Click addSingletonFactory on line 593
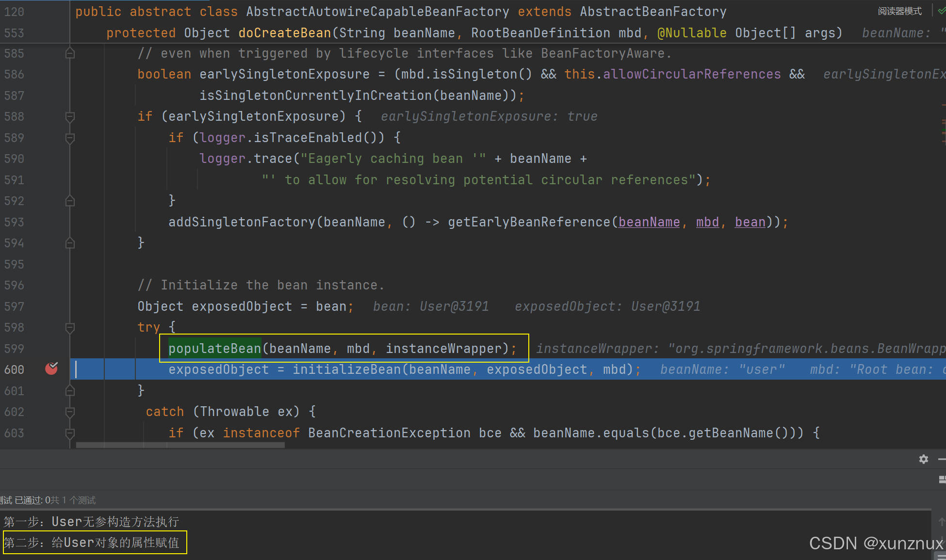Image resolution: width=946 pixels, height=560 pixels. [242, 222]
